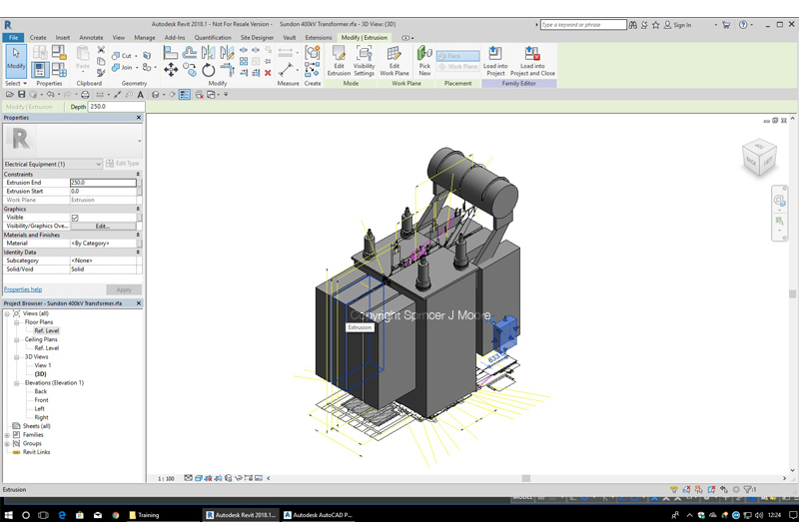This screenshot has height=532, width=799.
Task: Click Load into Project icon
Action: (495, 60)
